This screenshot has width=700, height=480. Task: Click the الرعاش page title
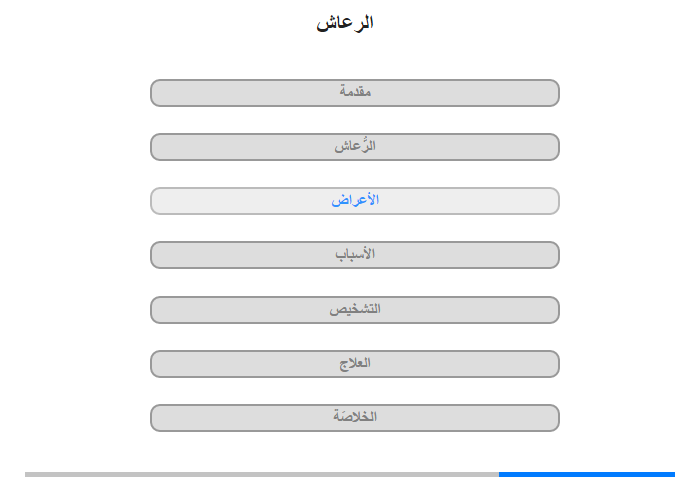click(x=345, y=23)
